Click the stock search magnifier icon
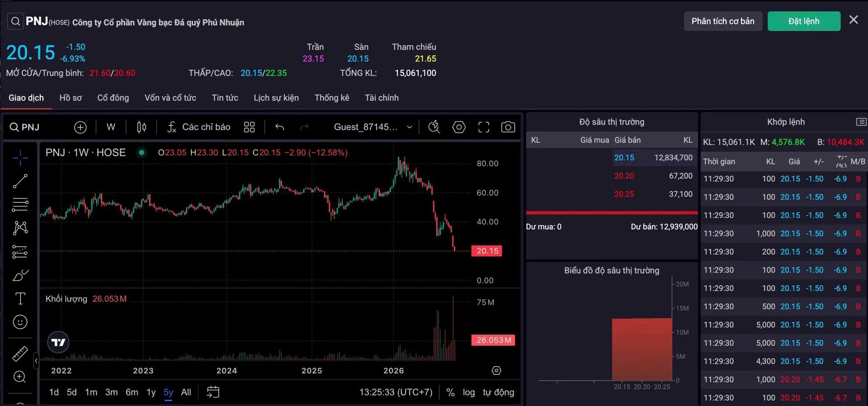The height and width of the screenshot is (406, 868). (x=15, y=21)
